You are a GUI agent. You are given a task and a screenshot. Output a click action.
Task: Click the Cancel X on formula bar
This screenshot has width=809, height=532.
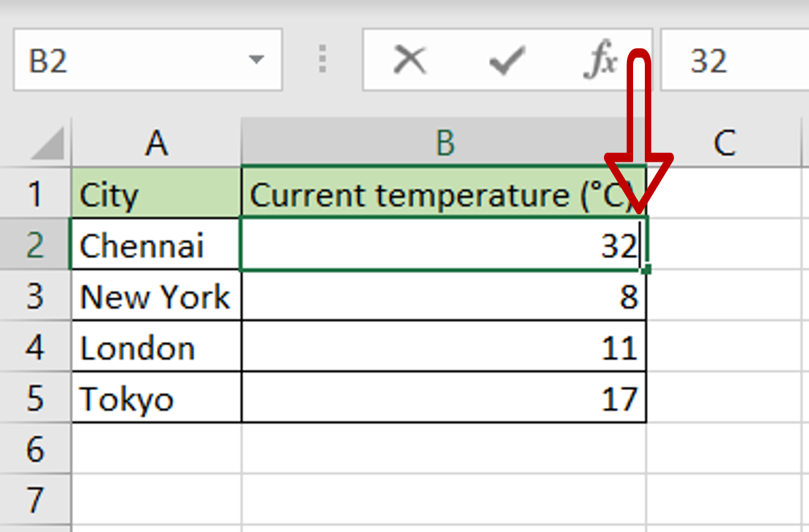click(x=409, y=59)
